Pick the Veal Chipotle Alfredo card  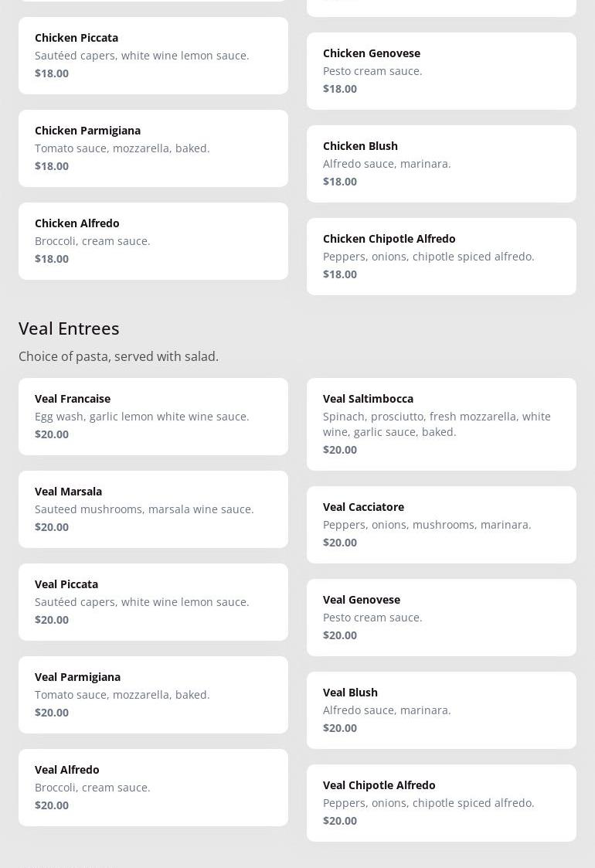point(441,803)
